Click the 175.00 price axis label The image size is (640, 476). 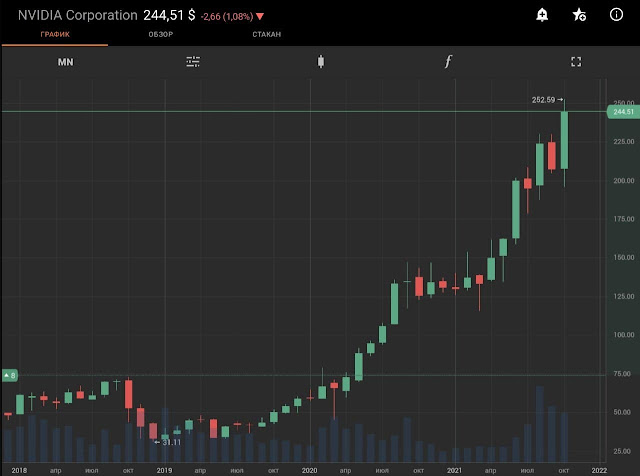coord(624,219)
